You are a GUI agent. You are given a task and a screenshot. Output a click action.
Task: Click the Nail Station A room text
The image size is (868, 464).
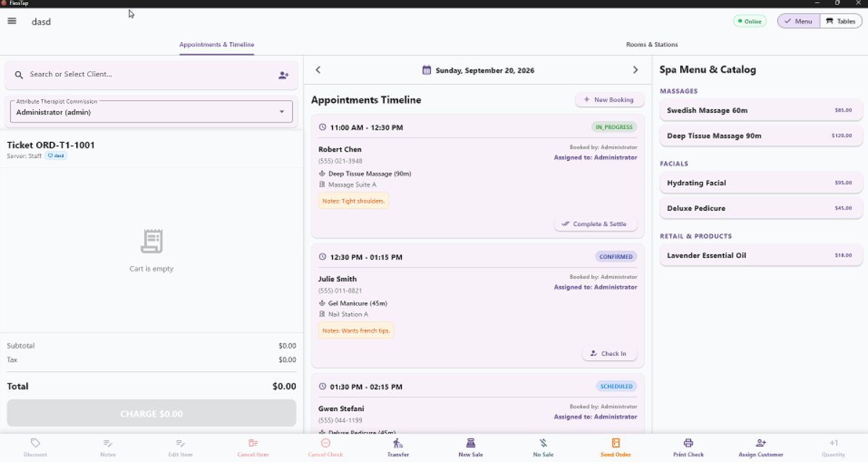(348, 315)
